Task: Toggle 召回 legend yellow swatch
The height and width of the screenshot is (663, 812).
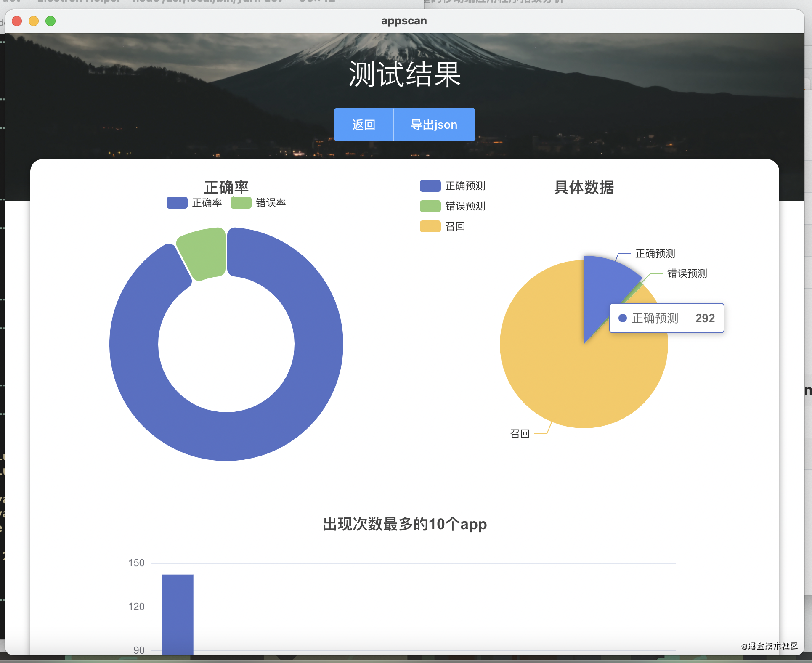Action: [x=430, y=226]
